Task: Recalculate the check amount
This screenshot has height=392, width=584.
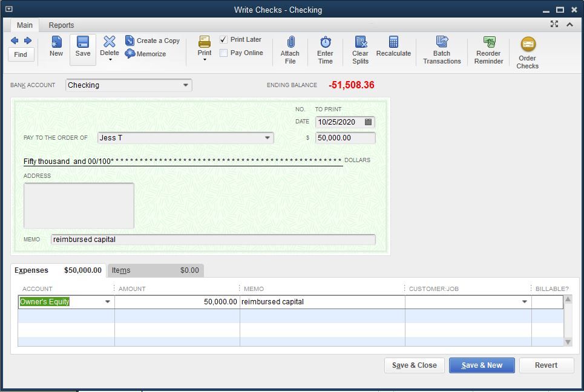Action: [x=393, y=47]
